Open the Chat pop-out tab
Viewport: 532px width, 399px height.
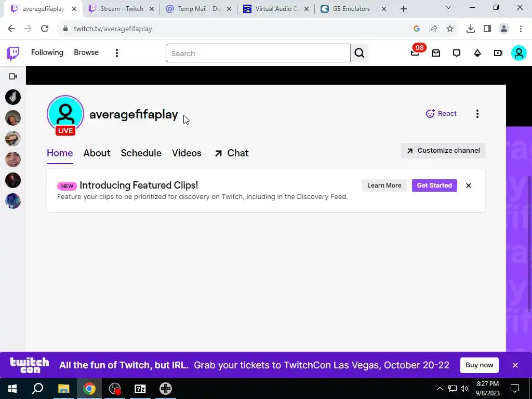pyautogui.click(x=232, y=153)
